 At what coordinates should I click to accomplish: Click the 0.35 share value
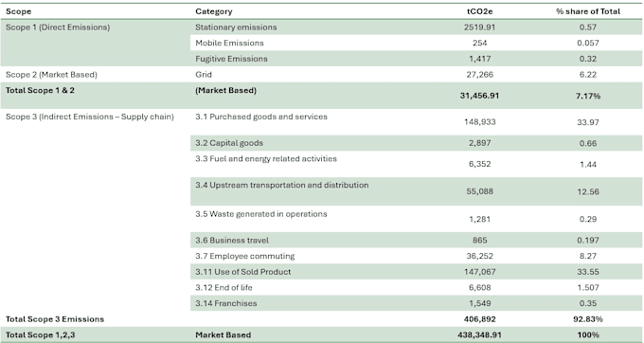click(588, 303)
